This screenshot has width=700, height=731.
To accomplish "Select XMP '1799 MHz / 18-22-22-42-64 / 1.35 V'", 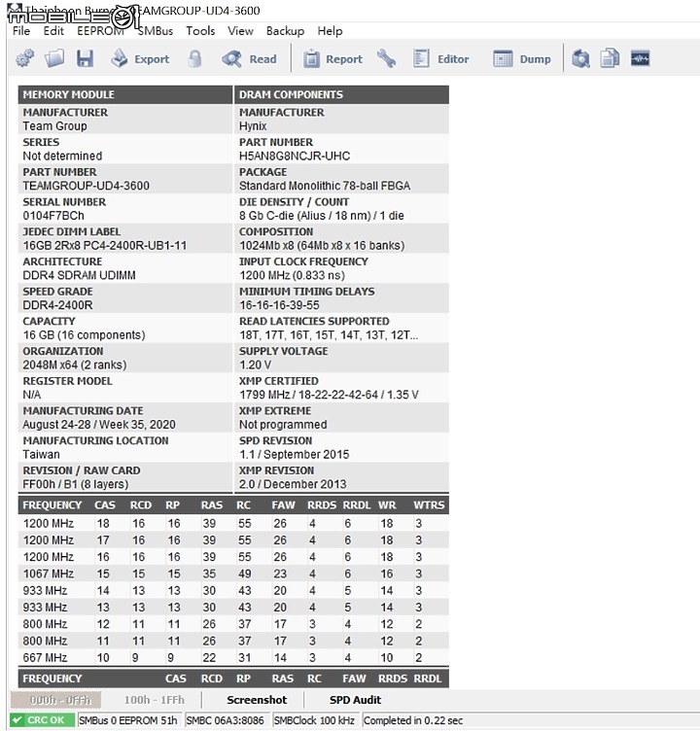I will [329, 395].
